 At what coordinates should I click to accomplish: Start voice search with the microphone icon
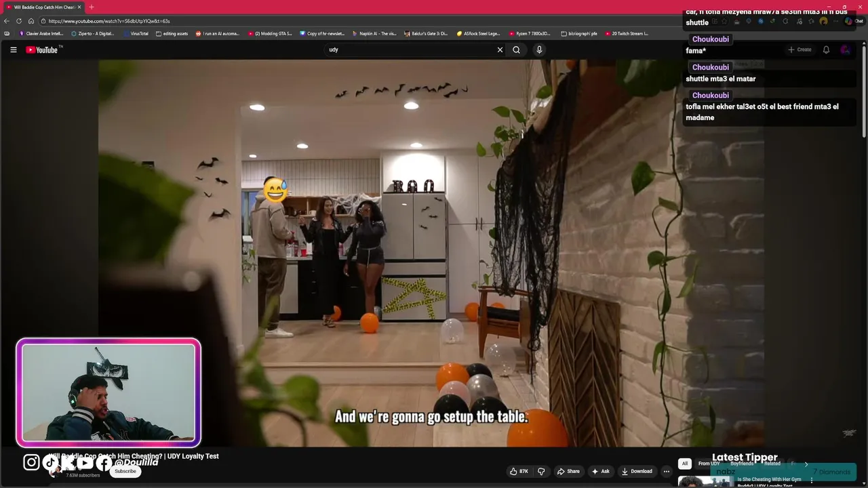539,49
